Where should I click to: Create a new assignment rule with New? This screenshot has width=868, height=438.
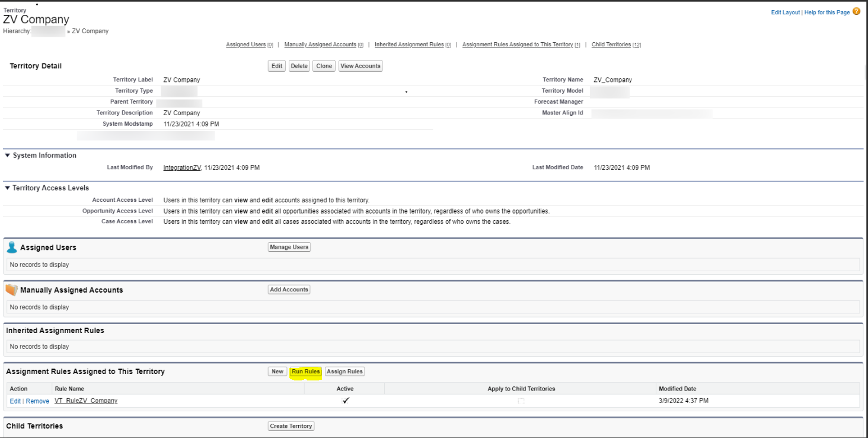click(x=277, y=372)
